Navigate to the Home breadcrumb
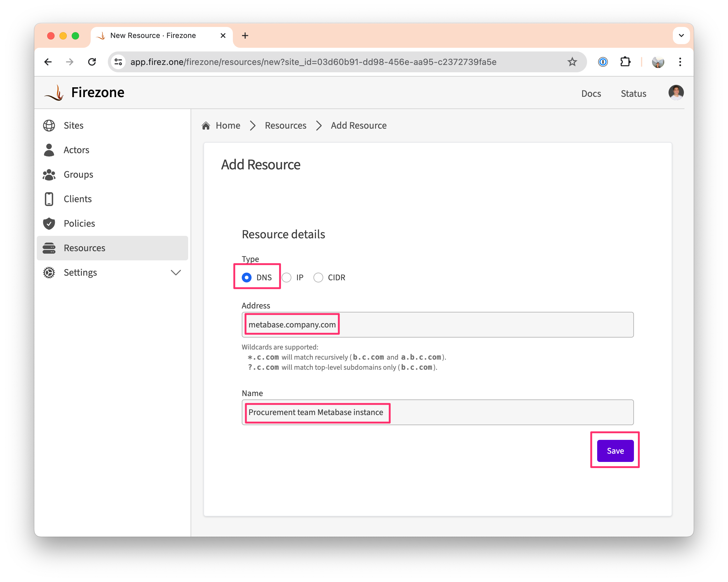The image size is (728, 582). [x=228, y=125]
